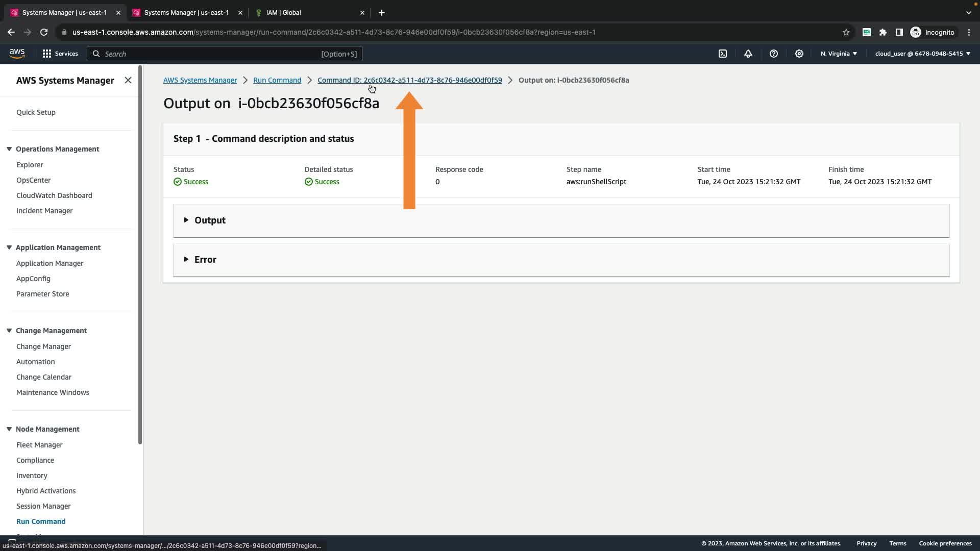The width and height of the screenshot is (980, 551).
Task: Close the AWS Systems Manager sidebar
Action: pyautogui.click(x=128, y=80)
